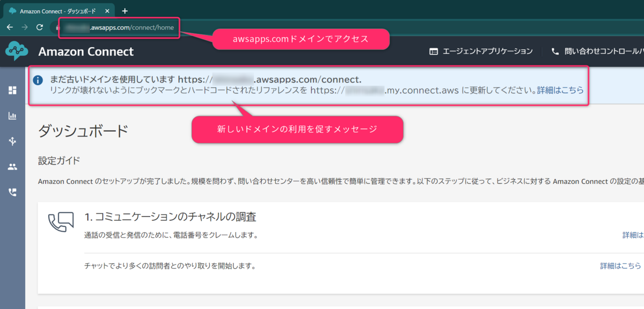Viewport: 644px width, 309px height.
Task: Click the 設定ガイド heading
Action: 59,160
